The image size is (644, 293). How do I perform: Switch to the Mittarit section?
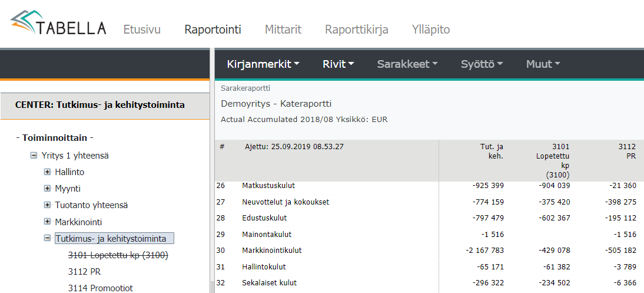click(283, 29)
